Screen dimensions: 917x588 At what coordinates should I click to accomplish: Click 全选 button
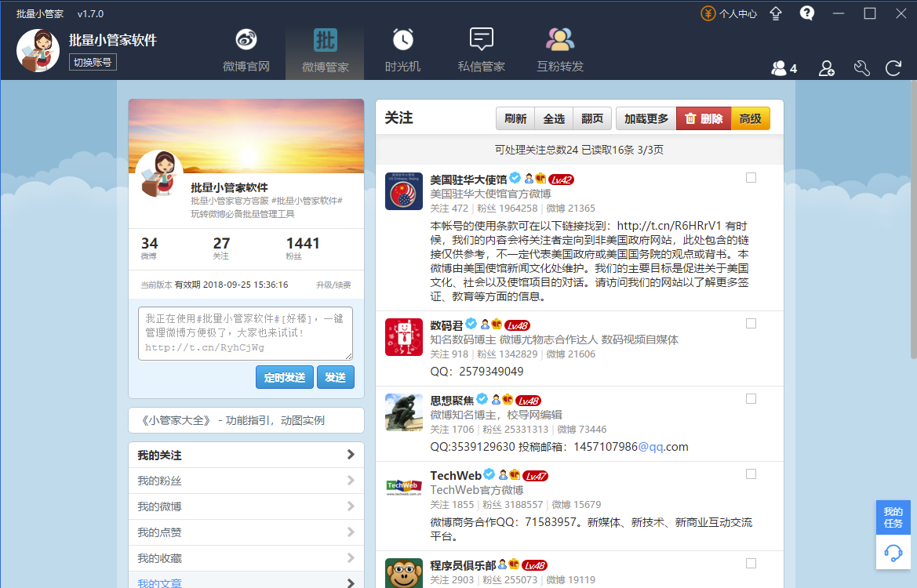554,118
